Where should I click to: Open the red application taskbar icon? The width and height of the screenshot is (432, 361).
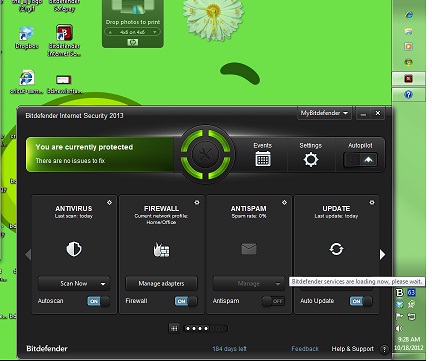(408, 79)
